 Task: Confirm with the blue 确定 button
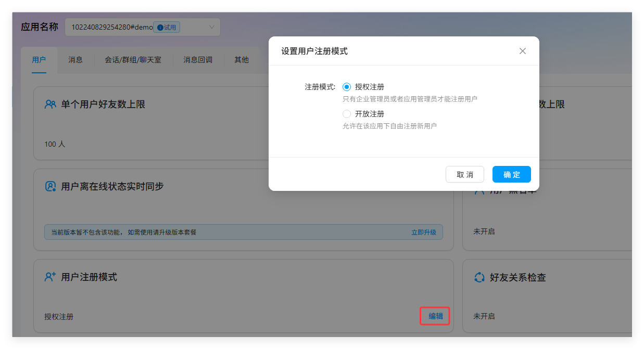511,175
